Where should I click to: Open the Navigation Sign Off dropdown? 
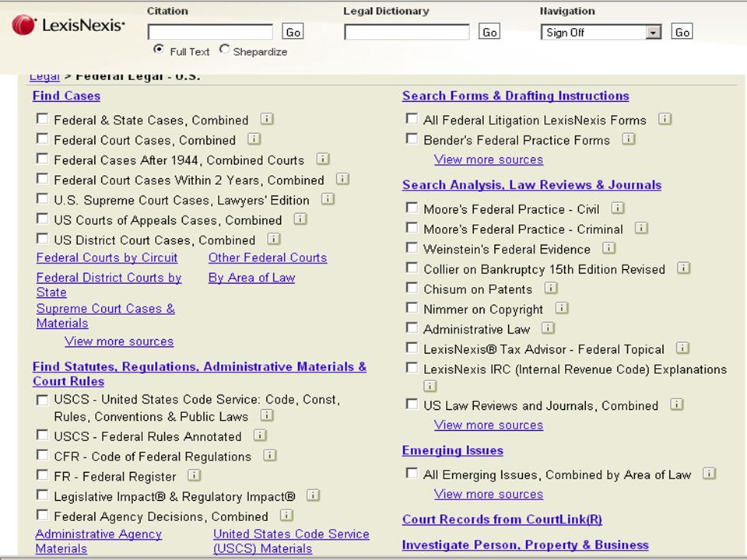pyautogui.click(x=601, y=32)
